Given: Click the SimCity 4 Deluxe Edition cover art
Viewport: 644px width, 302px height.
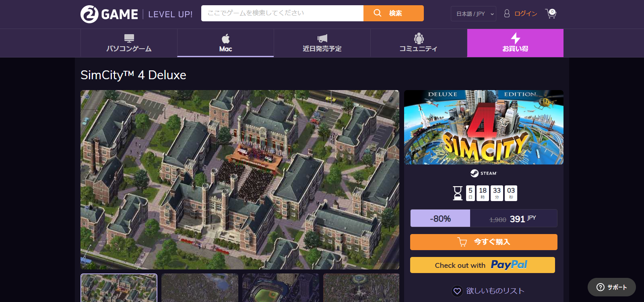Looking at the screenshot, I should coord(483,127).
